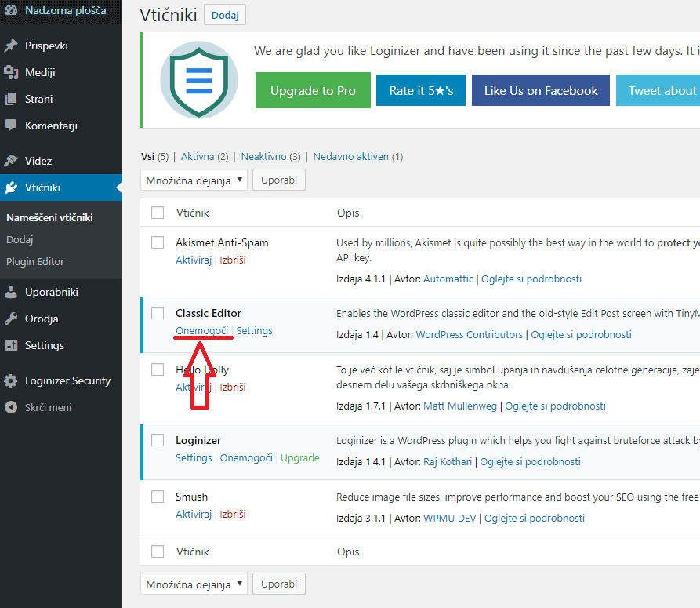Click Onemogoči under Classic Editor
This screenshot has width=700, height=608.
[201, 330]
